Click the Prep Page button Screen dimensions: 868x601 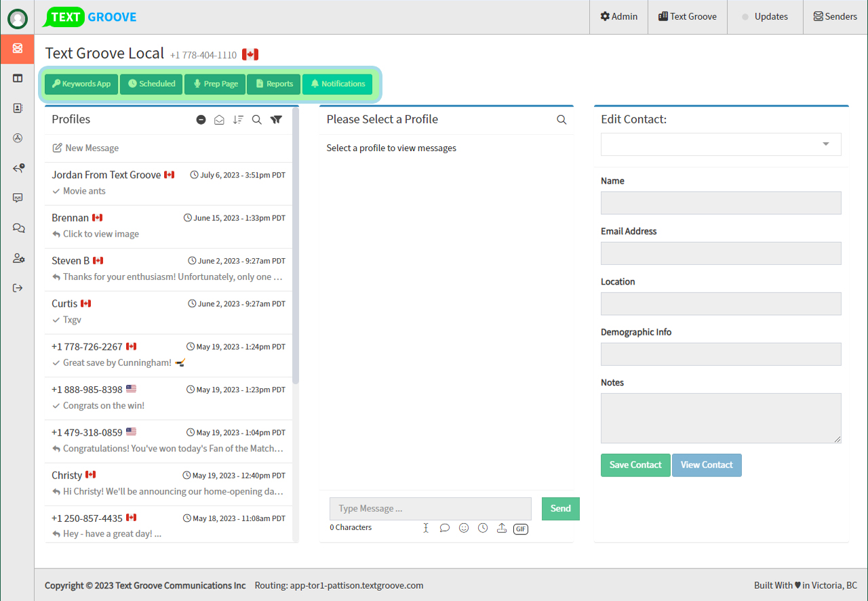point(215,84)
